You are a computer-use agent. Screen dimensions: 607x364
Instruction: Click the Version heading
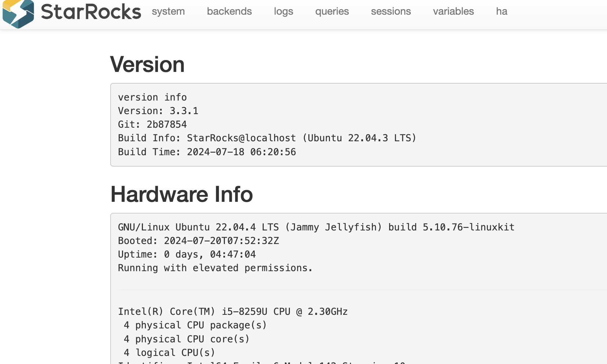pyautogui.click(x=147, y=65)
